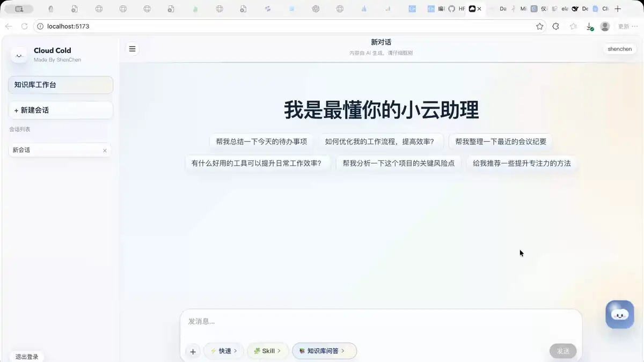This screenshot has height=362, width=644.
Task: Expand the 快速 mode selector
Action: pos(224,351)
